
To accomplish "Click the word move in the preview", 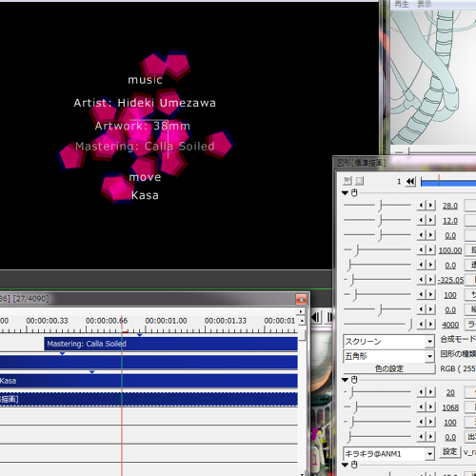I will tap(145, 177).
